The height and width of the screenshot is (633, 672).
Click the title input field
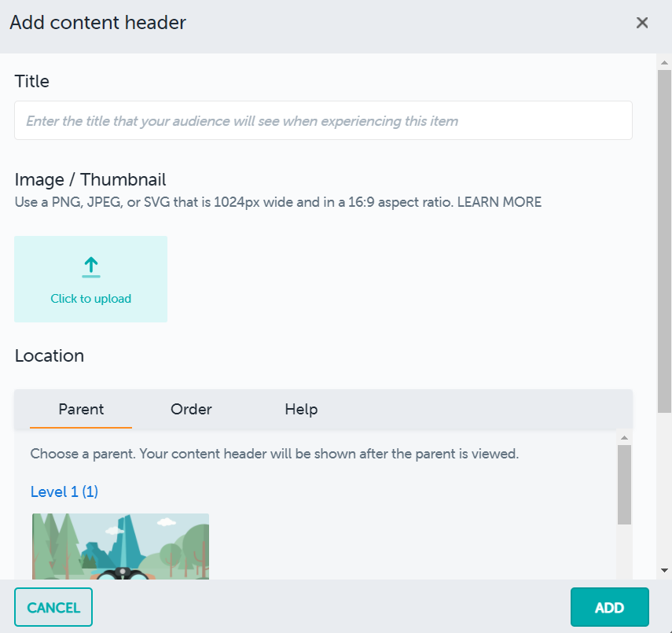point(322,120)
